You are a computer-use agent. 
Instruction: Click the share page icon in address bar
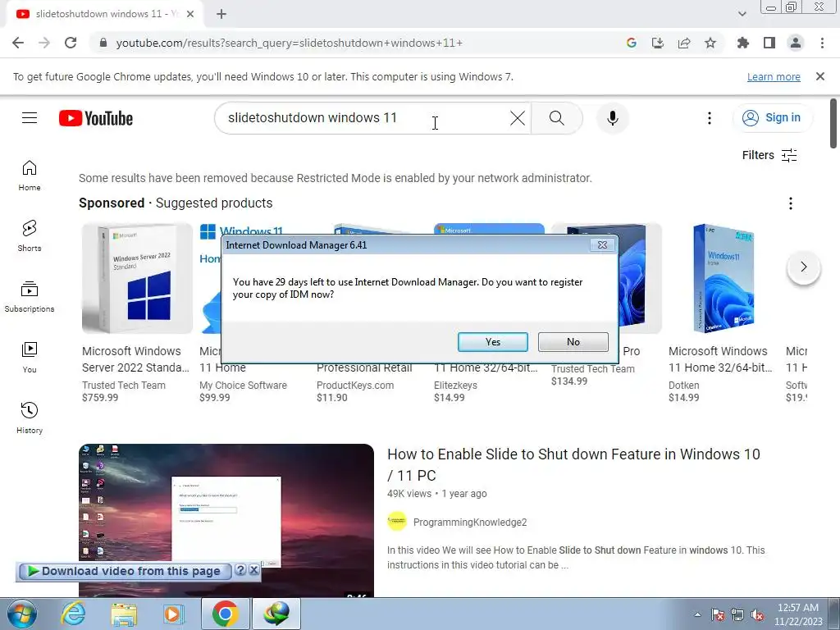684,43
